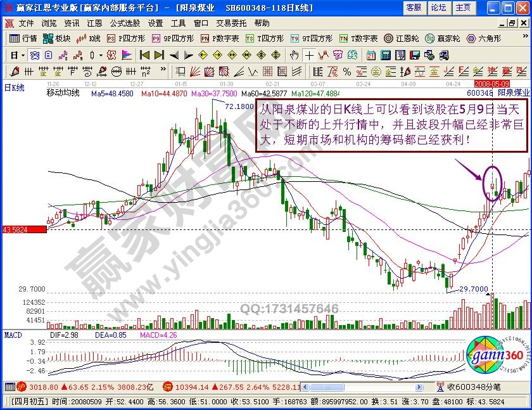
Task: Open the 交易委托 menu
Action: click(x=231, y=23)
